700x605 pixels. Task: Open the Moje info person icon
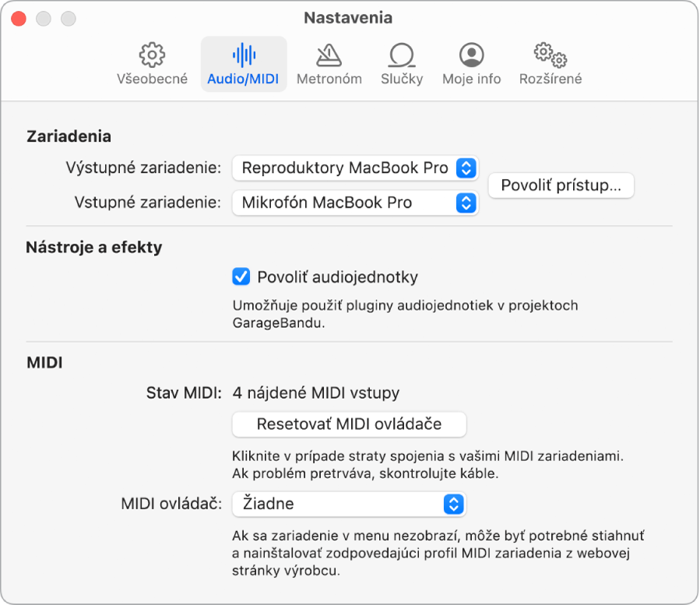coord(471,55)
